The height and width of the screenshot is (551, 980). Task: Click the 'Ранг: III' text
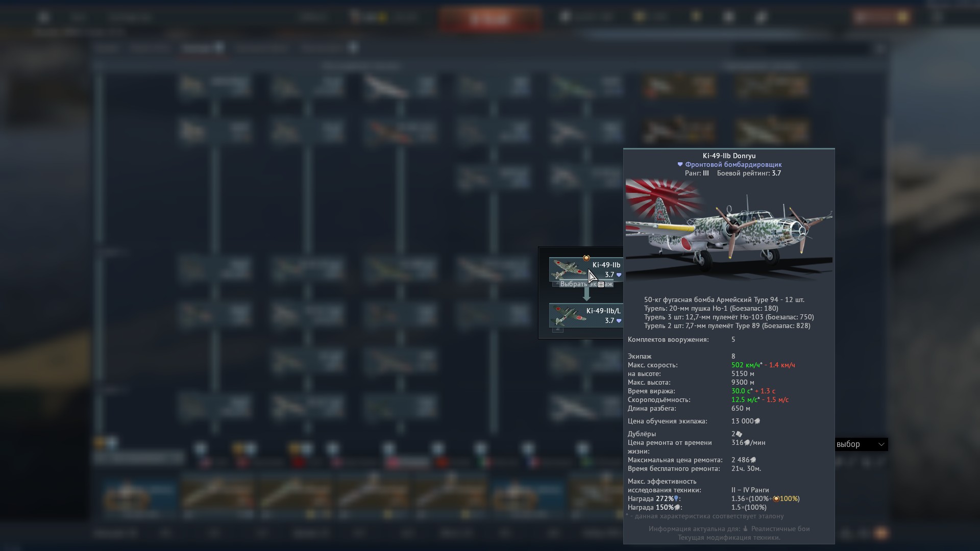click(x=697, y=173)
